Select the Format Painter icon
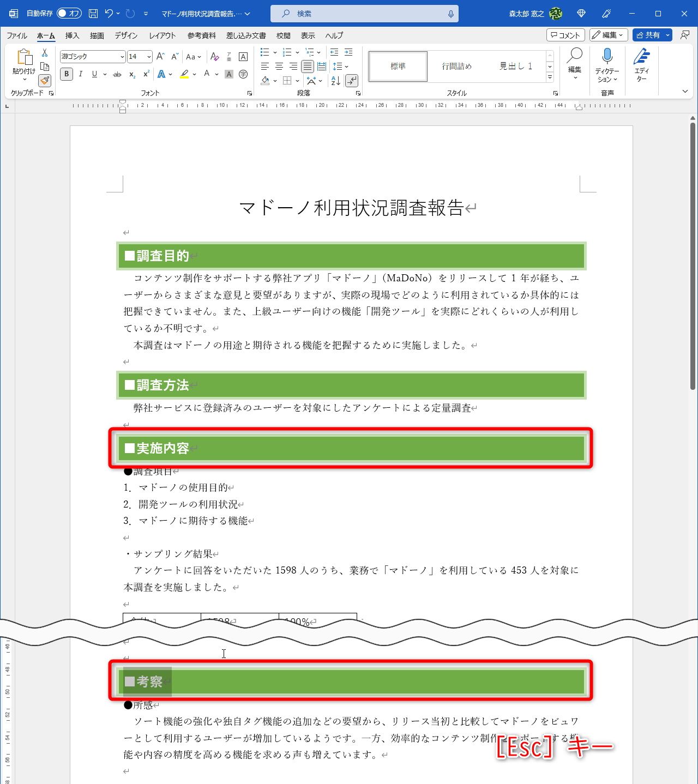Viewport: 698px width, 784px height. (x=45, y=80)
